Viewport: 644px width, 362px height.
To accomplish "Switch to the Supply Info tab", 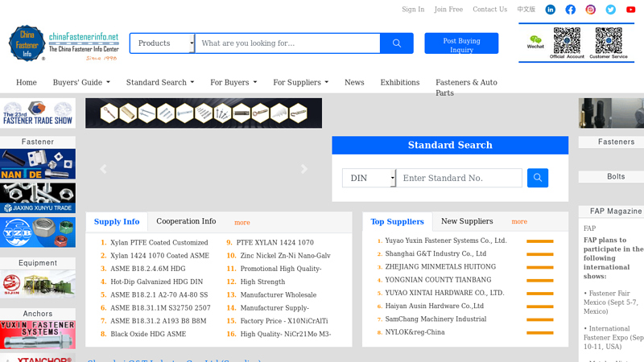I will [x=117, y=222].
